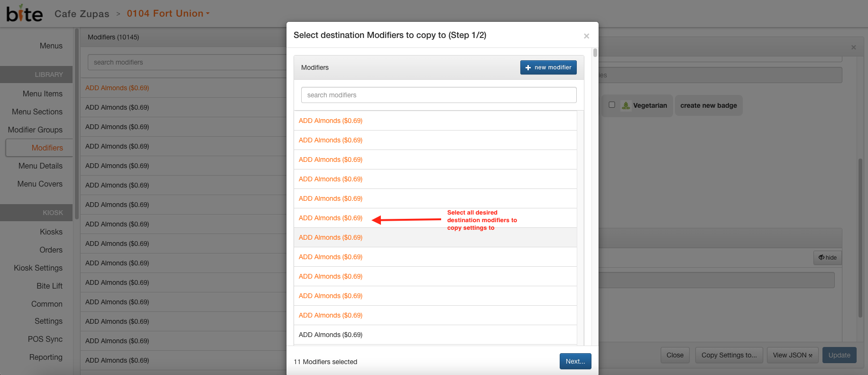Select the unselected black ADD Almonds modifier

[331, 335]
